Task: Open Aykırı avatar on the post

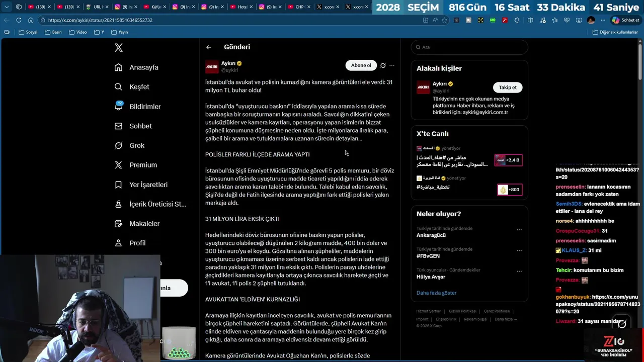Action: 212,67
